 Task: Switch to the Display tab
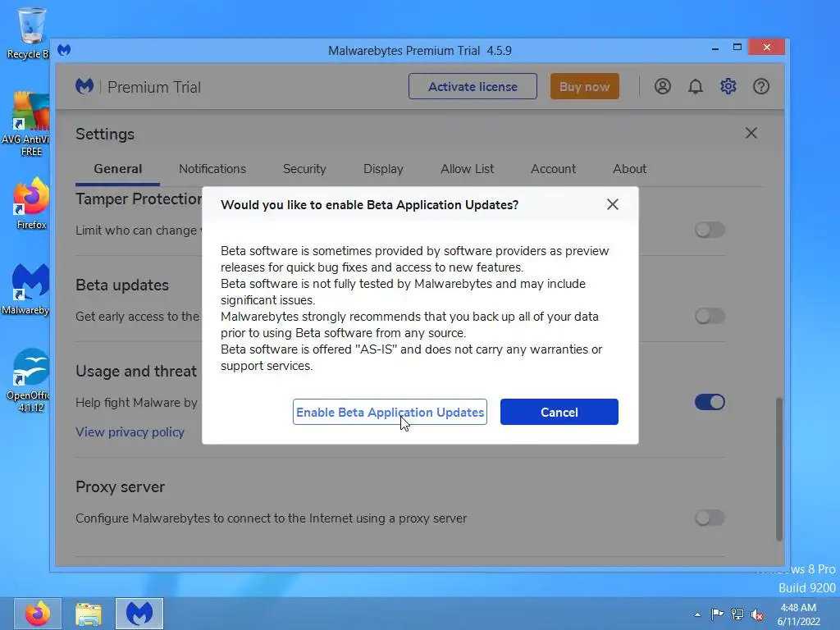pos(383,169)
